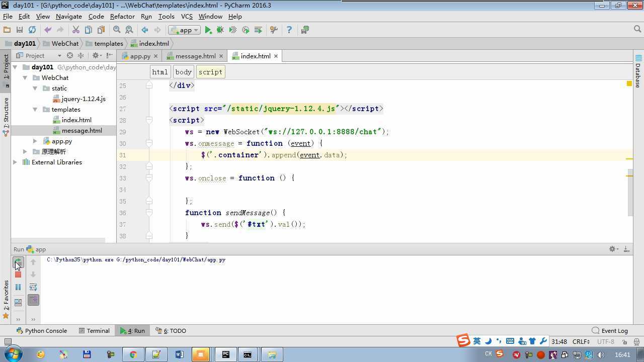
Task: Toggle soft-wrap in run console
Action: 33,287
